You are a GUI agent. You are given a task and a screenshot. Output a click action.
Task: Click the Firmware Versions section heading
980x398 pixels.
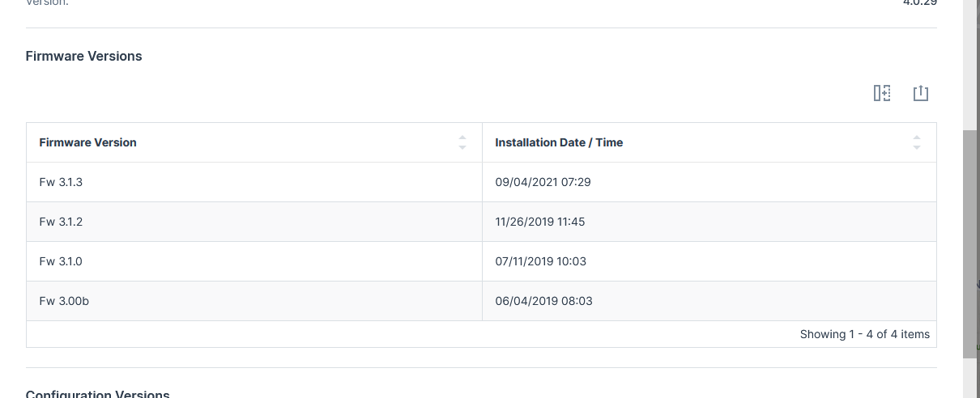[x=83, y=56]
